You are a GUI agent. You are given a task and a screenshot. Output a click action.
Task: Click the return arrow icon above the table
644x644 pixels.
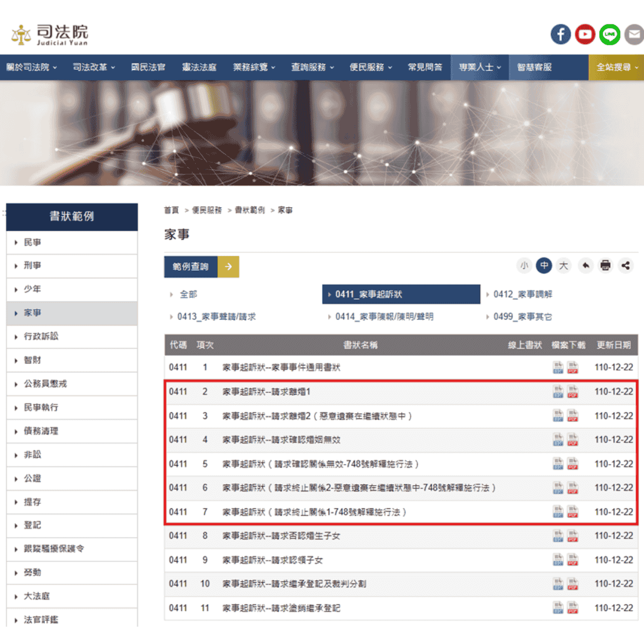[x=586, y=266]
